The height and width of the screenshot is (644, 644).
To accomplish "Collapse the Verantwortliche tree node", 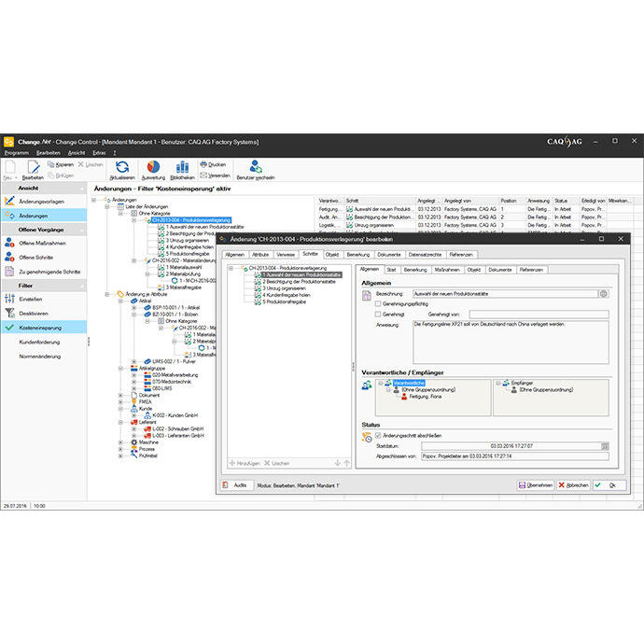I will [379, 383].
